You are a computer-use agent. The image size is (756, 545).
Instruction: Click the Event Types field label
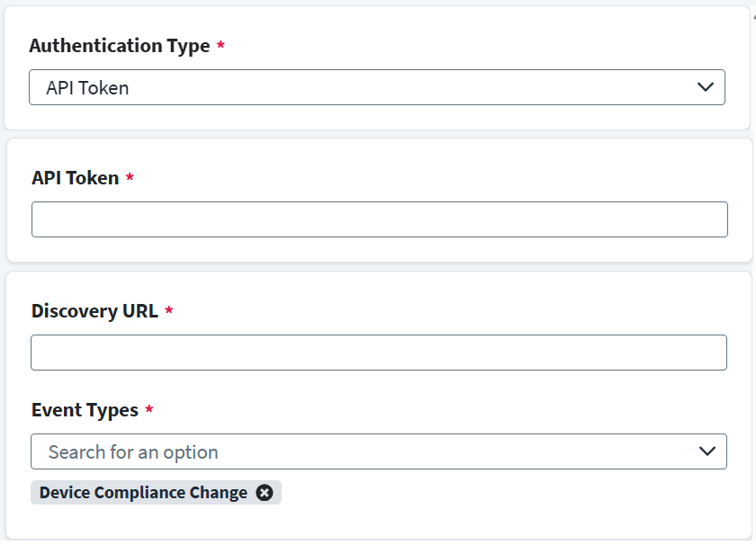pos(85,410)
